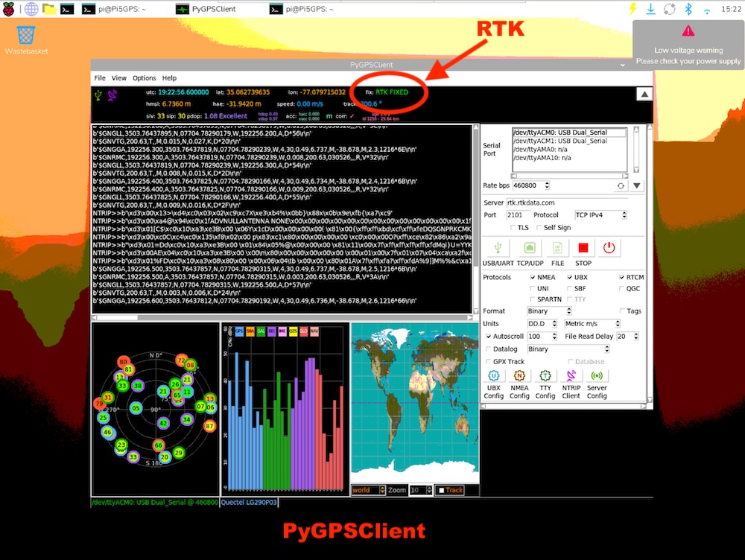The image size is (745, 560).
Task: Click the Wastebasket desktop icon
Action: click(x=25, y=40)
